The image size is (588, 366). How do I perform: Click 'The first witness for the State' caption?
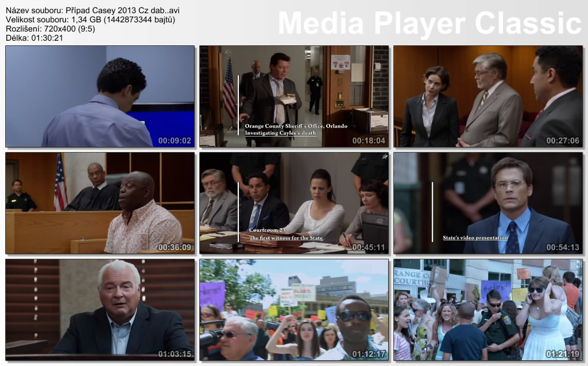tap(285, 238)
